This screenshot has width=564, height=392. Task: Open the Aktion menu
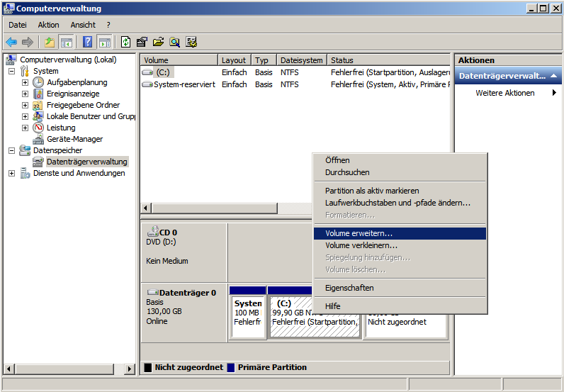[x=48, y=25]
